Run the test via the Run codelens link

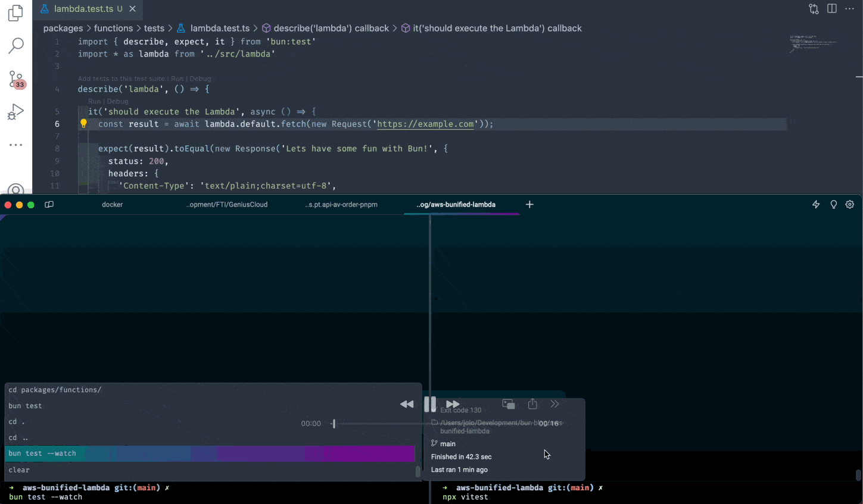94,101
